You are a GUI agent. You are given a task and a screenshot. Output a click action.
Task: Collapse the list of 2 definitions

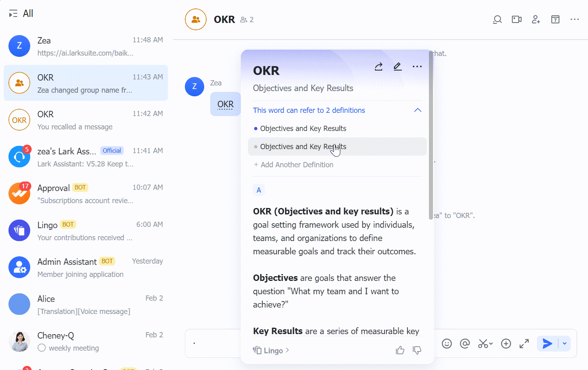(x=418, y=110)
